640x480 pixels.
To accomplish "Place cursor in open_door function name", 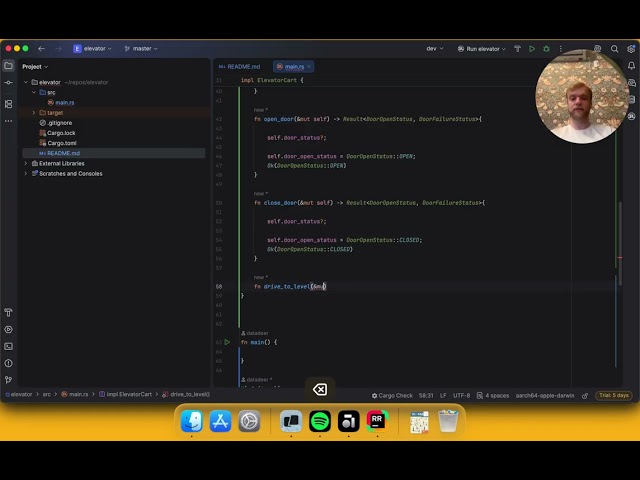I will tap(279, 119).
